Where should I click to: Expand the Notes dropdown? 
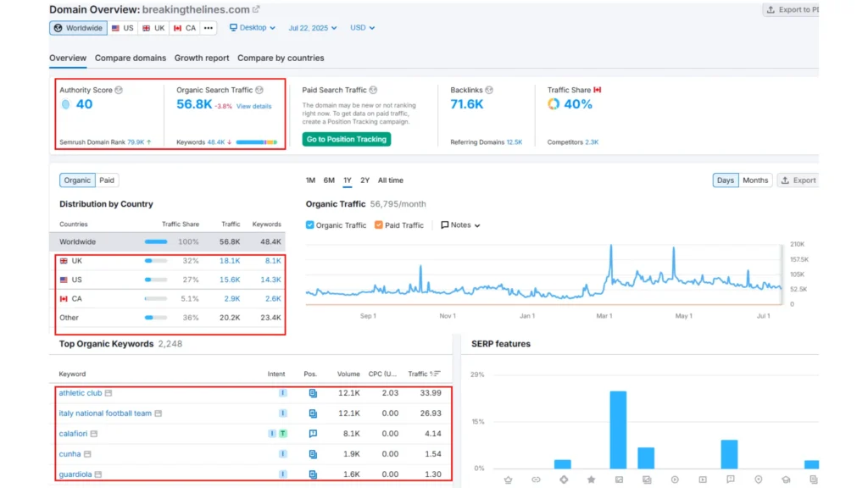pos(460,225)
